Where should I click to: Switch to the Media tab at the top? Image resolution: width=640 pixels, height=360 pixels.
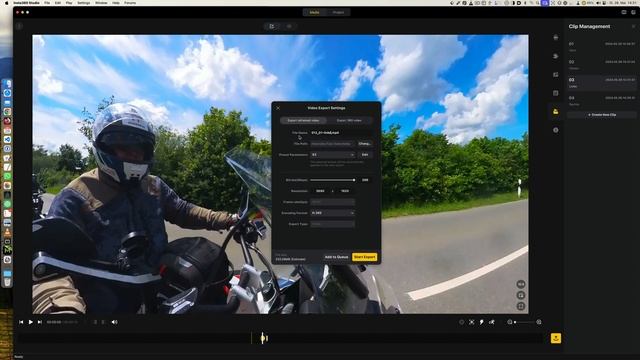click(x=314, y=12)
